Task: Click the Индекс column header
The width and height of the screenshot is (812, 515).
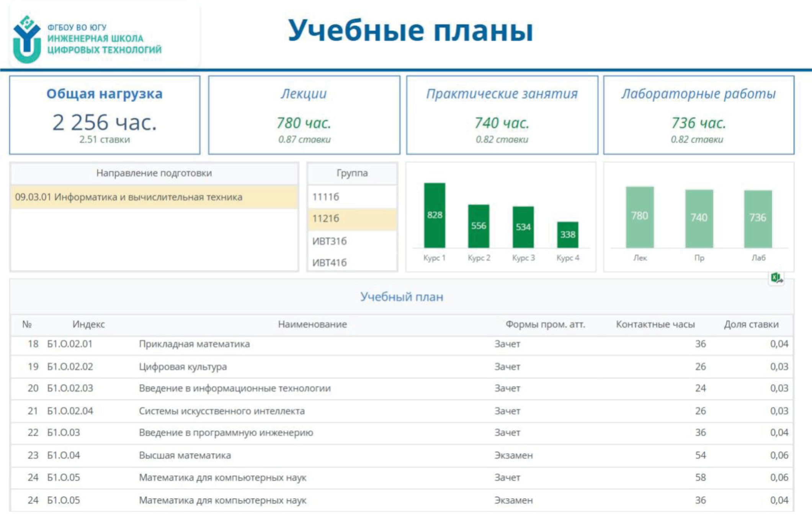Action: (88, 324)
